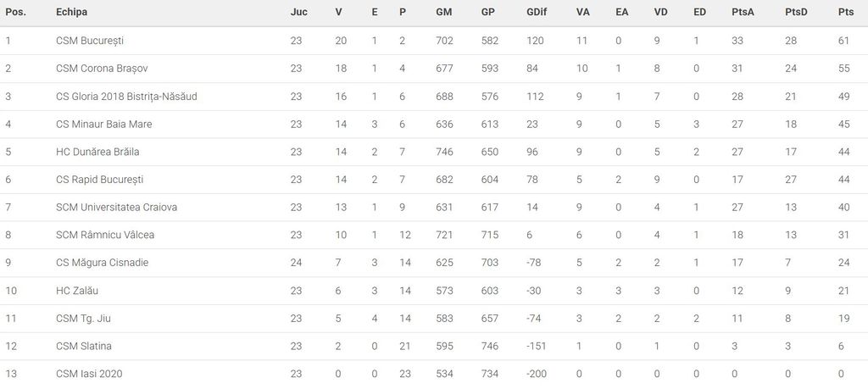Sort table by the Pos. column header
Image resolution: width=868 pixels, height=389 pixels.
(x=14, y=13)
